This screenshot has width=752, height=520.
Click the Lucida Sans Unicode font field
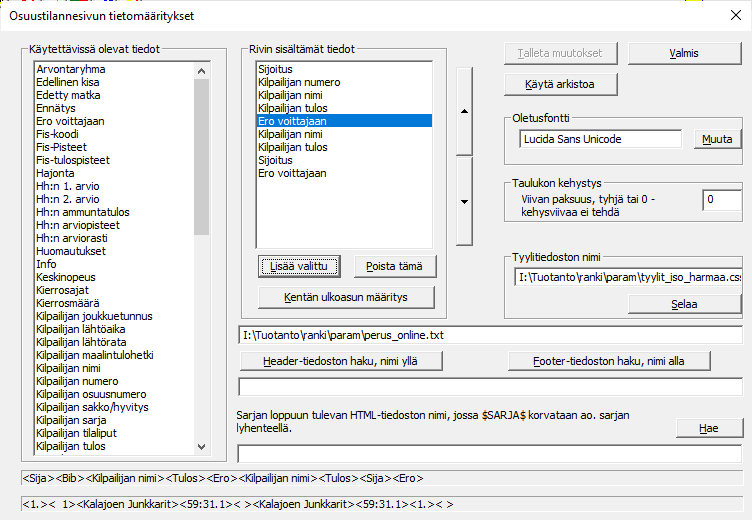coord(600,139)
